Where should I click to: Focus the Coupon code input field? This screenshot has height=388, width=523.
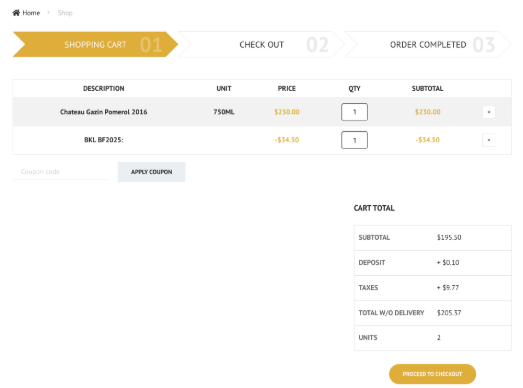coord(61,172)
